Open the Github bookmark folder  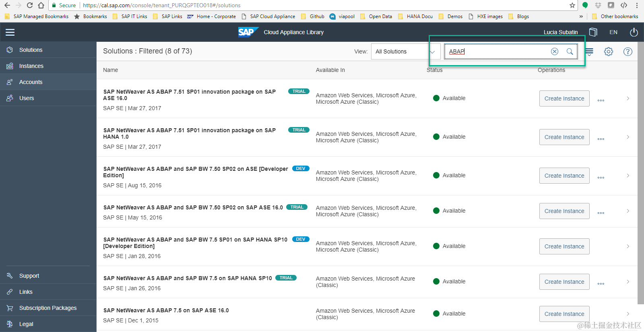[x=312, y=16]
